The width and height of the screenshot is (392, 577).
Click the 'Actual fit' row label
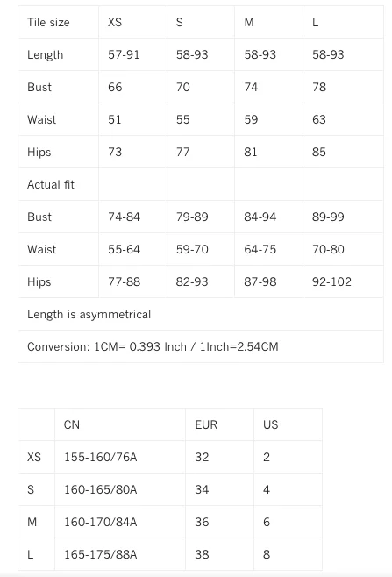point(51,184)
